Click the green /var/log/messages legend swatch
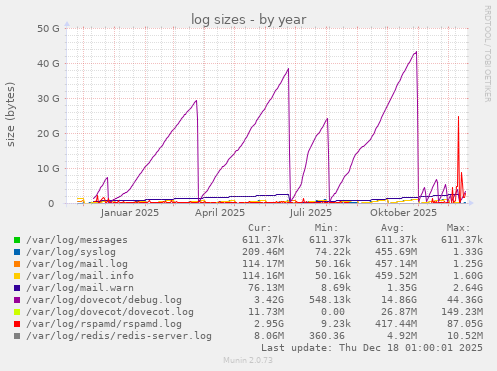This screenshot has width=497, height=371. coord(17,240)
